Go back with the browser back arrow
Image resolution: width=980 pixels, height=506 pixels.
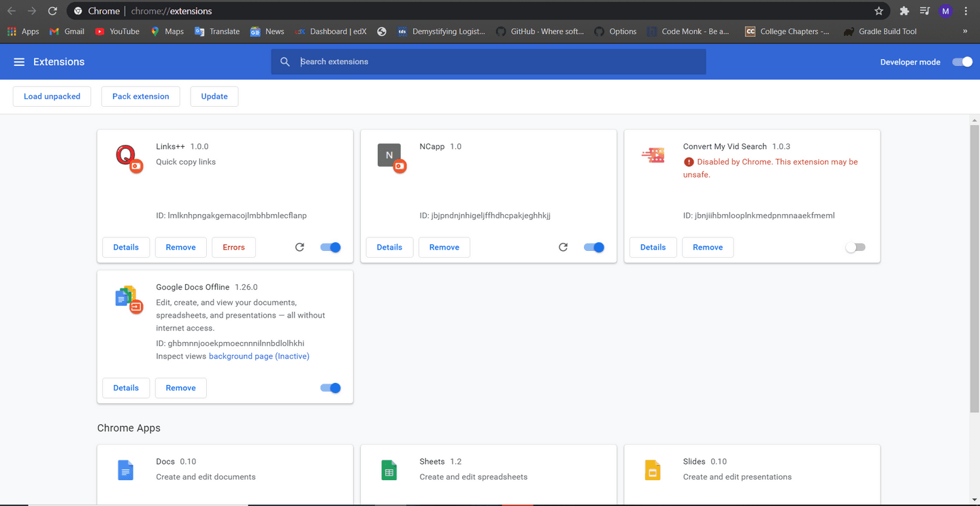[x=12, y=11]
